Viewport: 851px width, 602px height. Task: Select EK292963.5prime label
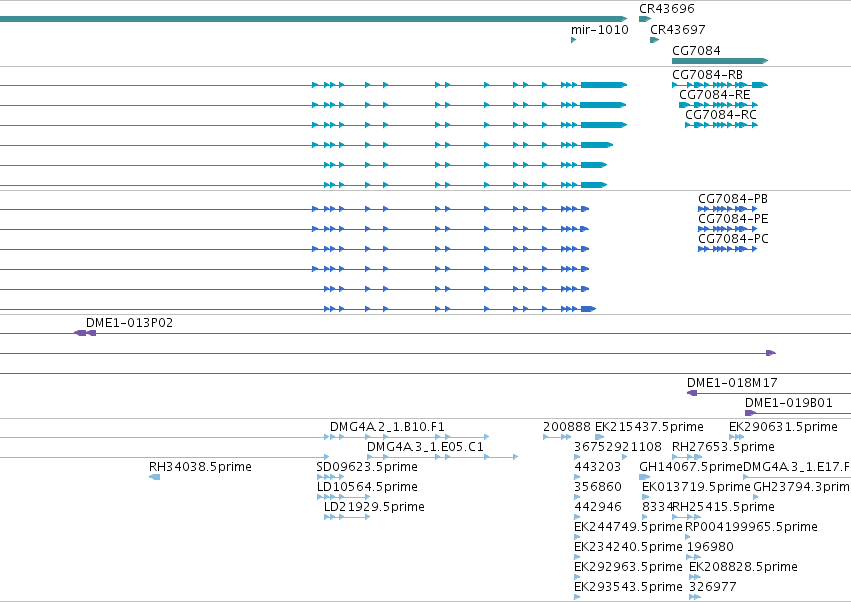pos(628,567)
